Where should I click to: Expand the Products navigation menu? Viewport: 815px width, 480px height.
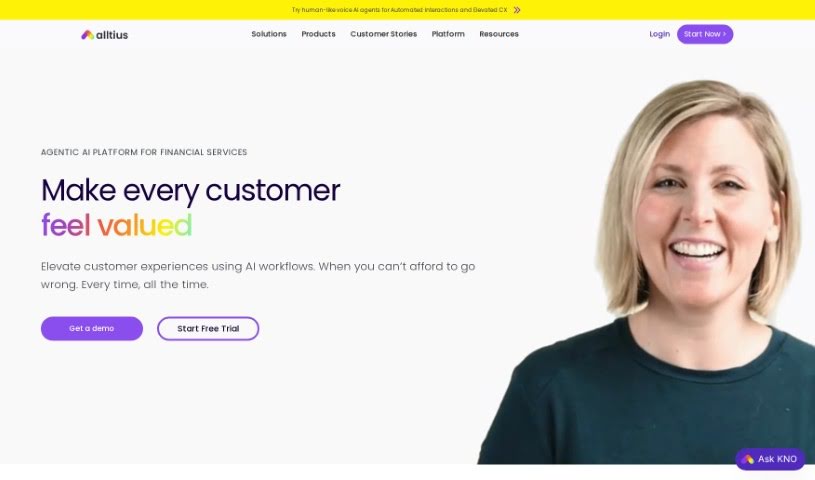point(318,34)
